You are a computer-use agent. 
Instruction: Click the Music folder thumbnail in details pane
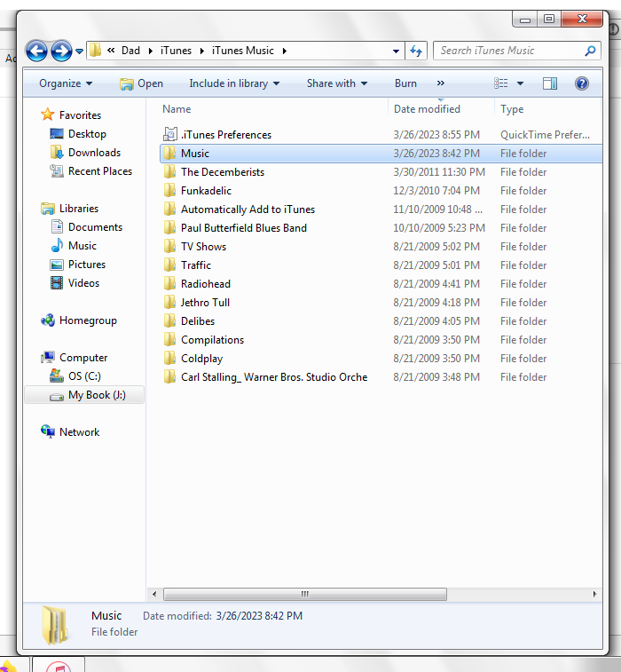tap(55, 625)
